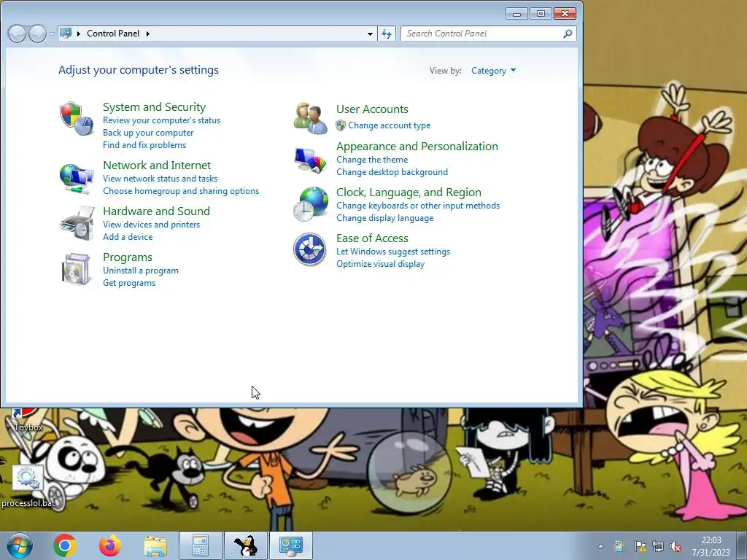
Task: Launch Firefox from the taskbar
Action: click(x=109, y=545)
